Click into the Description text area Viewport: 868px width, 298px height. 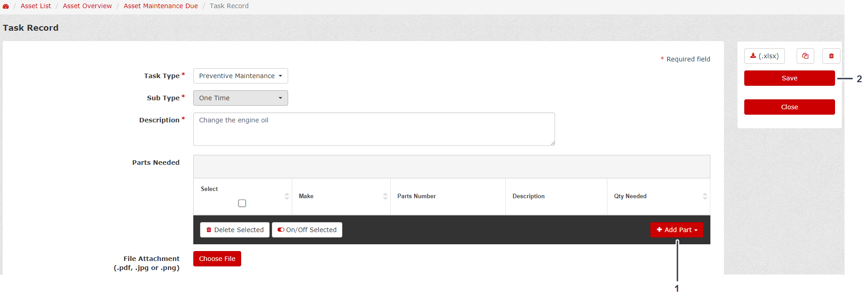click(373, 129)
